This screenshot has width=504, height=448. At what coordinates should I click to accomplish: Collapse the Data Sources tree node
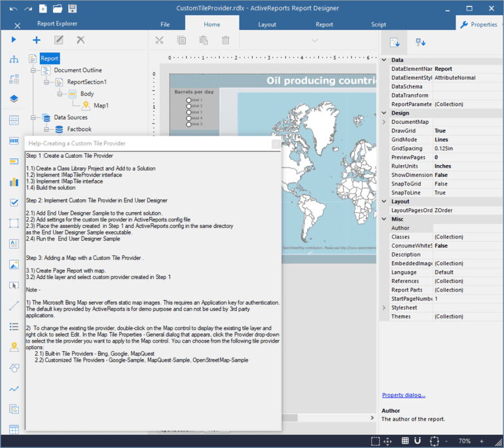pos(33,117)
